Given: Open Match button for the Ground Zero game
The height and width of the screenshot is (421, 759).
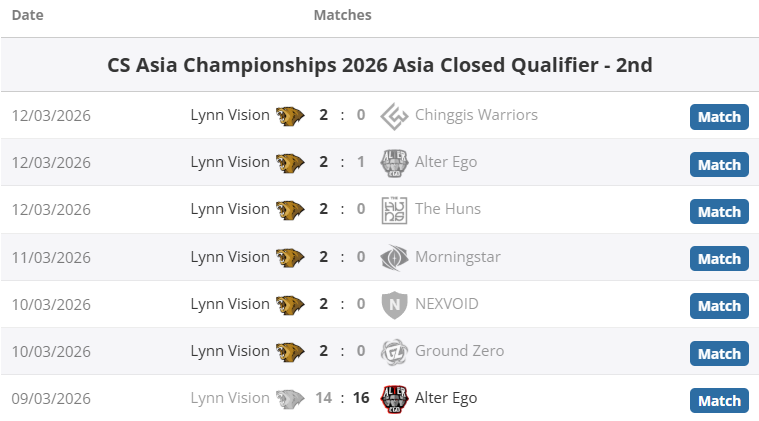Looking at the screenshot, I should (719, 354).
